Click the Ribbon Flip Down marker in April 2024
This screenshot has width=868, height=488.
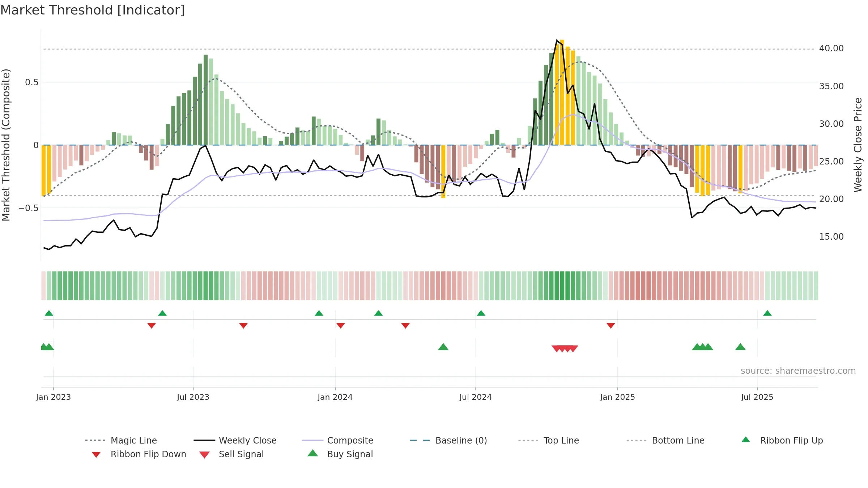[x=405, y=326]
